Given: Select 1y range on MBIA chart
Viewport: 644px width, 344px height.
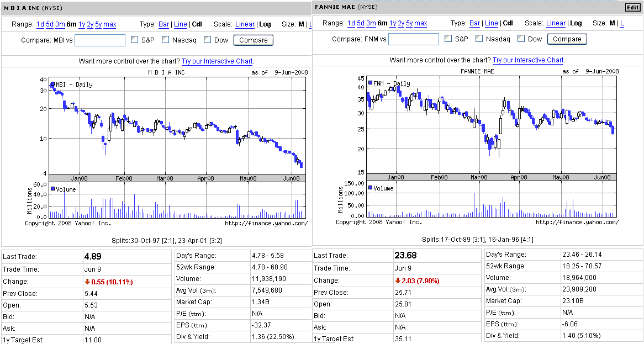Looking at the screenshot, I should click(x=82, y=24).
